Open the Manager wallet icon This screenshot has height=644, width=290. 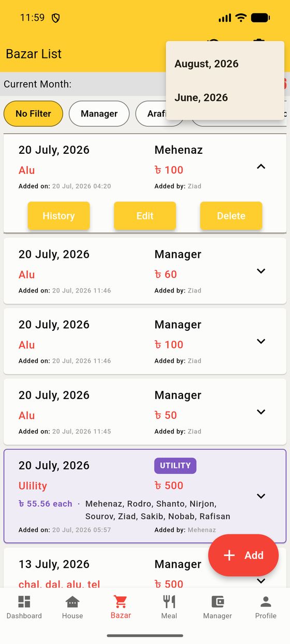click(x=218, y=602)
